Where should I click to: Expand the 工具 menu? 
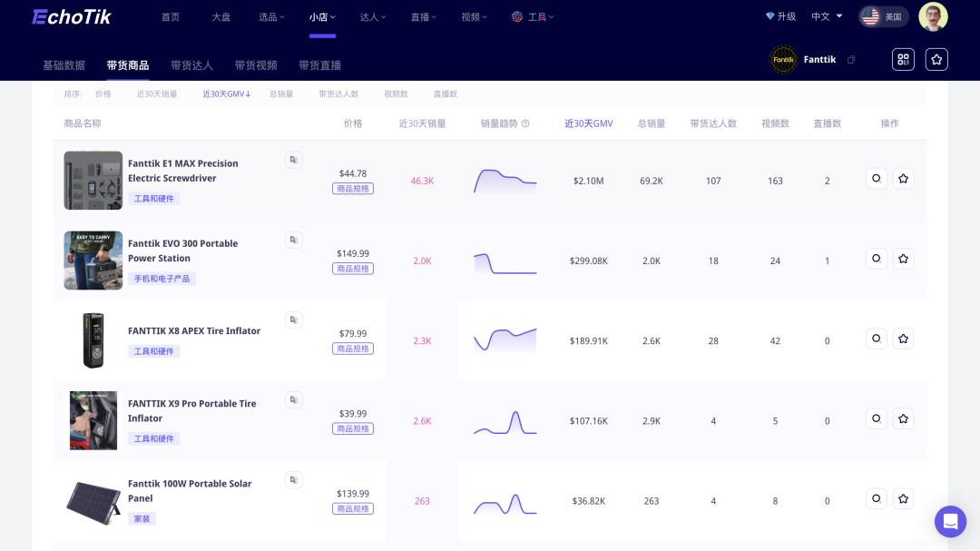coord(533,16)
